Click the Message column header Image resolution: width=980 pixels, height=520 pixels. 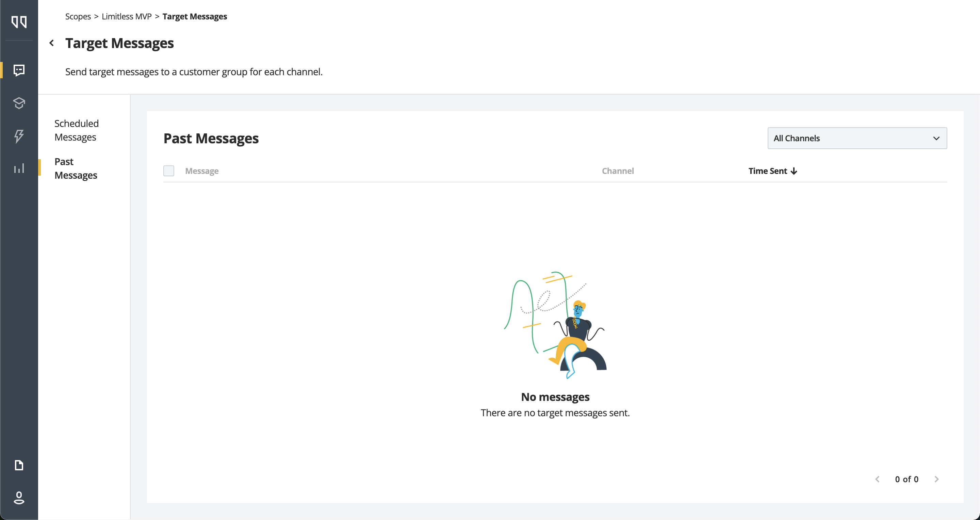(202, 171)
